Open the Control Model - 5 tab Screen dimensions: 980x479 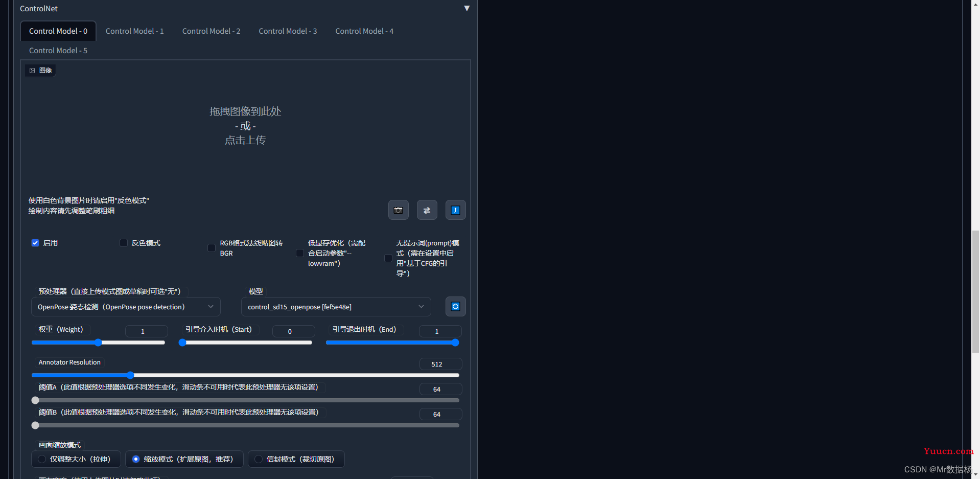(58, 51)
